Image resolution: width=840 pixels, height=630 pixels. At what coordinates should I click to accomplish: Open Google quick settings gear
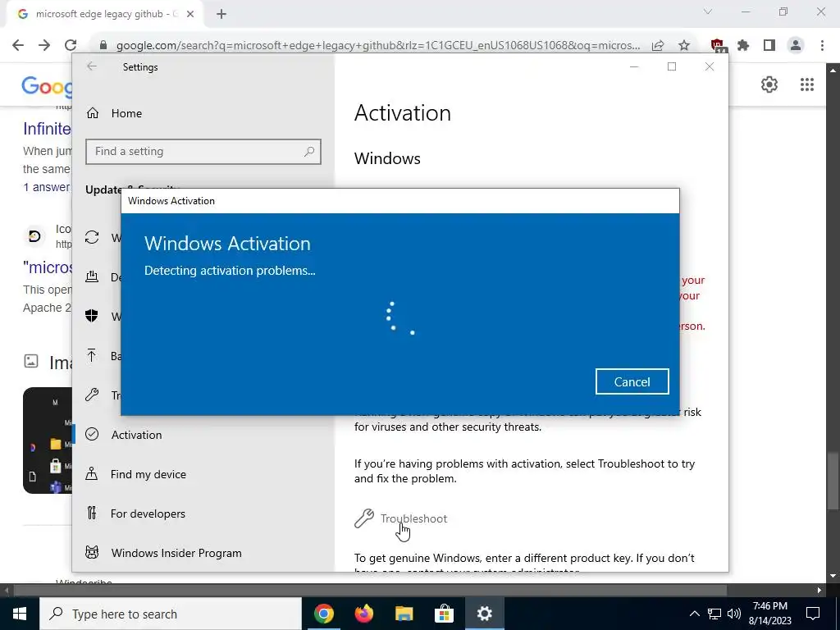pyautogui.click(x=769, y=84)
